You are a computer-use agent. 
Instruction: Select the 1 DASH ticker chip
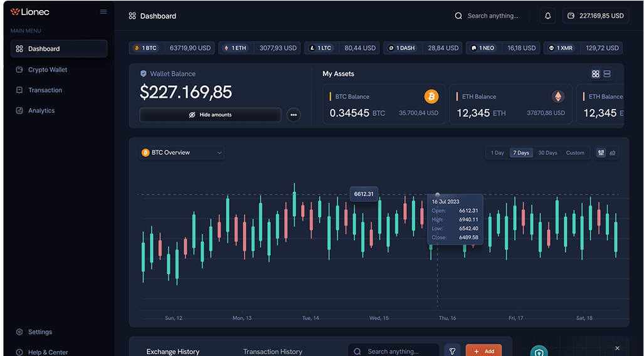pyautogui.click(x=423, y=48)
